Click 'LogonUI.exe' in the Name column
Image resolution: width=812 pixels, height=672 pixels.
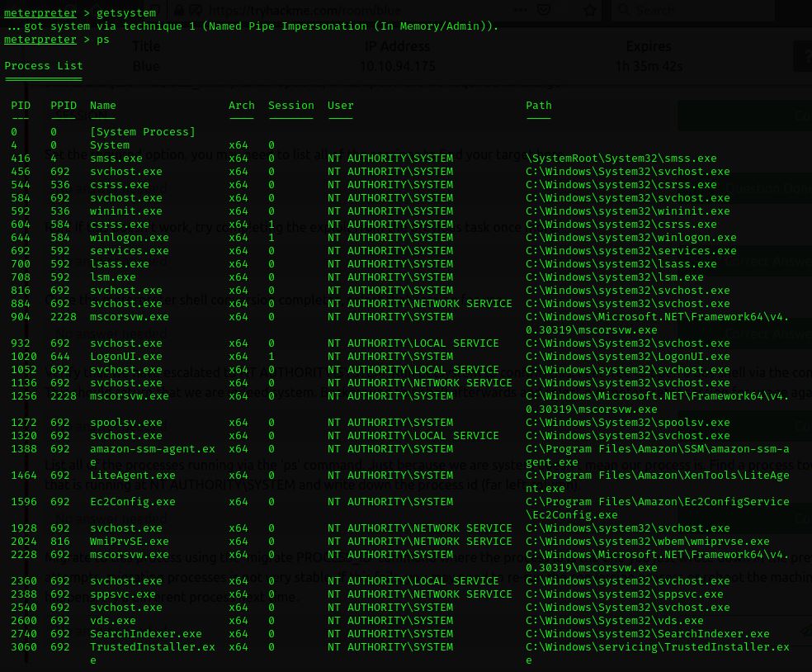tap(125, 357)
